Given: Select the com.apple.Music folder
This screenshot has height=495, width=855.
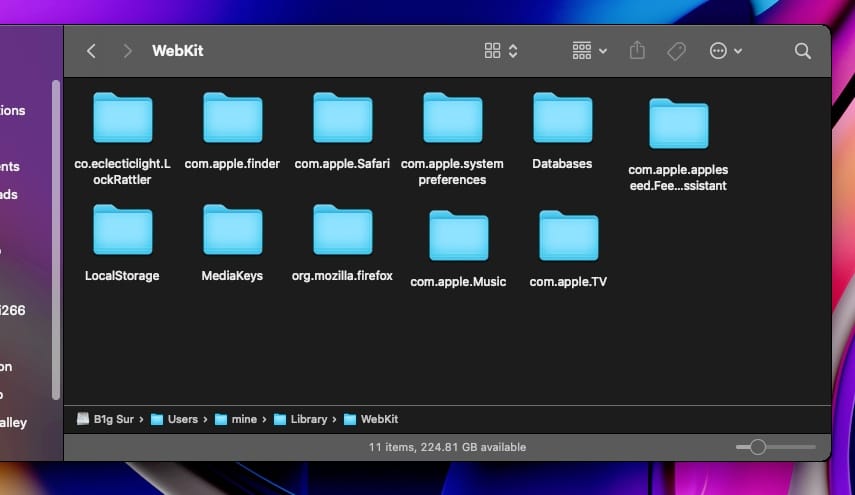Looking at the screenshot, I should point(458,236).
